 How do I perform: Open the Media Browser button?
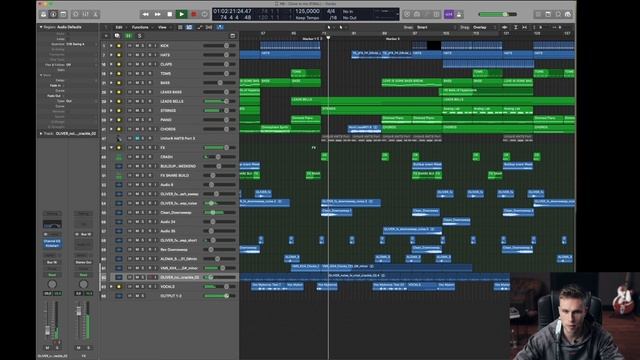point(568,14)
